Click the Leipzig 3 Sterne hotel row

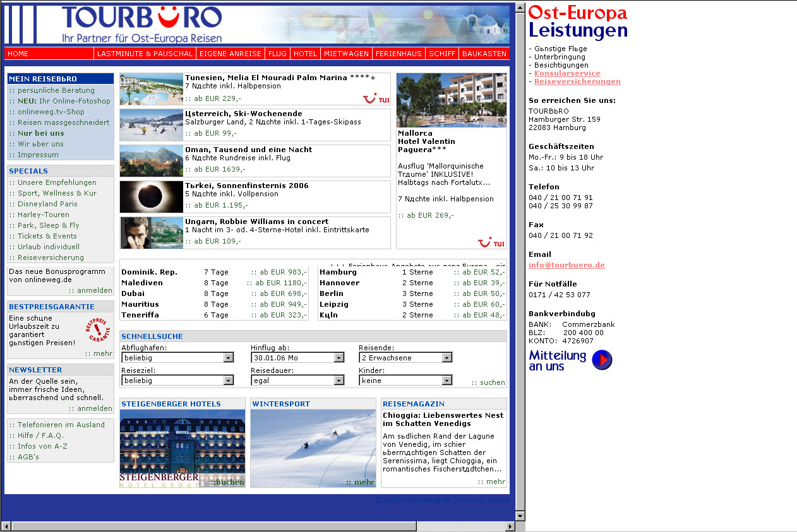(x=412, y=304)
